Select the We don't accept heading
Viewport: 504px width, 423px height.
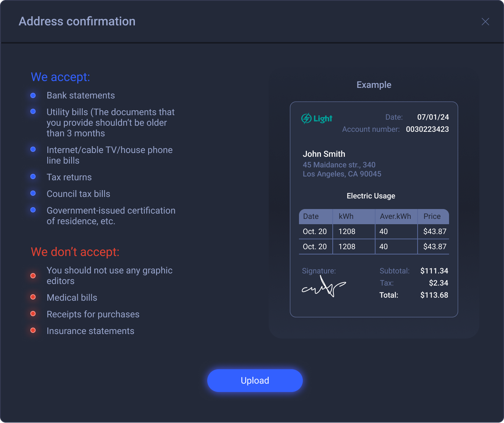75,252
